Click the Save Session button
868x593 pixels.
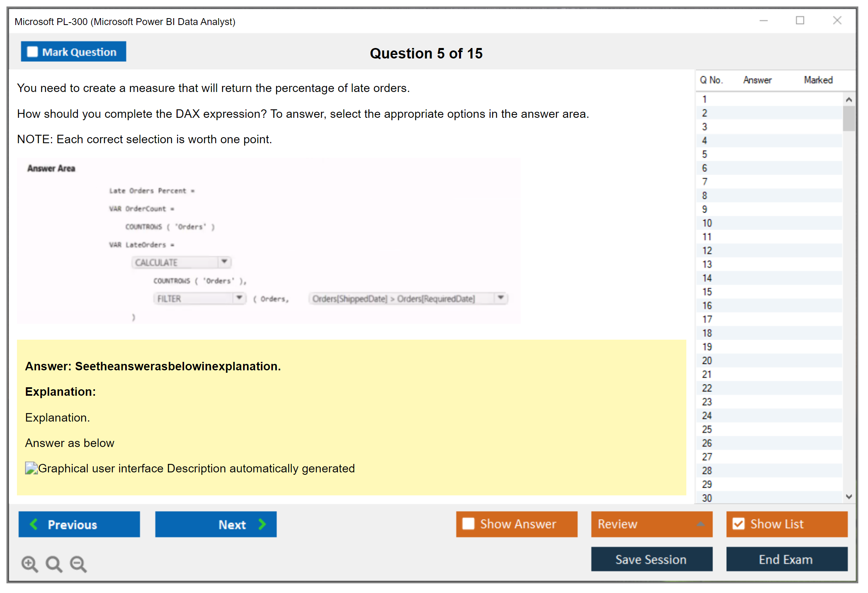[x=651, y=559]
